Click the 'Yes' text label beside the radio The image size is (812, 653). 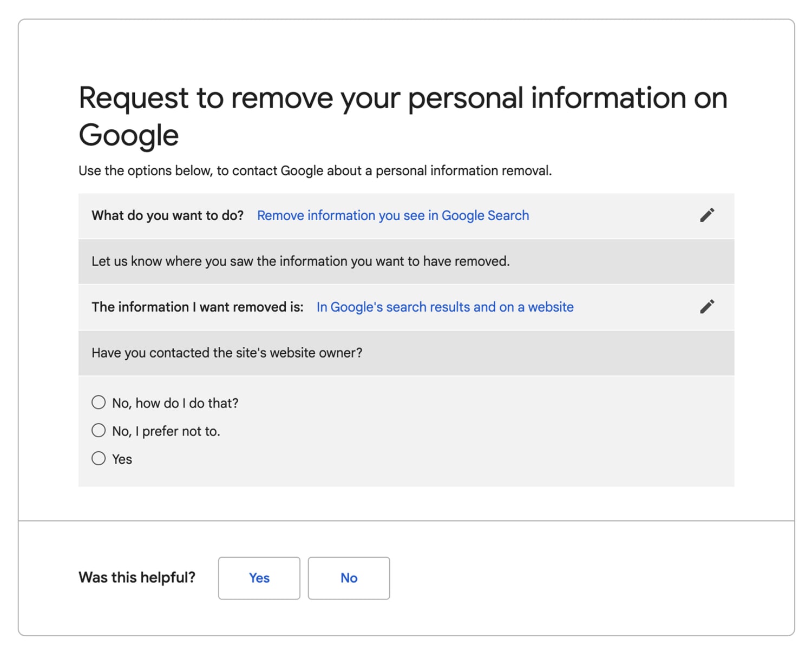click(122, 459)
